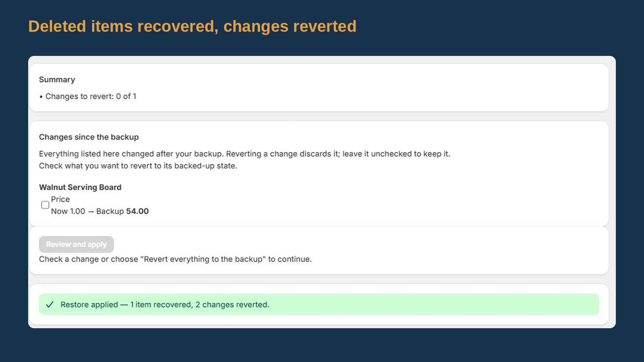Click the bullet before Changes to revert
The height and width of the screenshot is (362, 644).
pyautogui.click(x=41, y=97)
